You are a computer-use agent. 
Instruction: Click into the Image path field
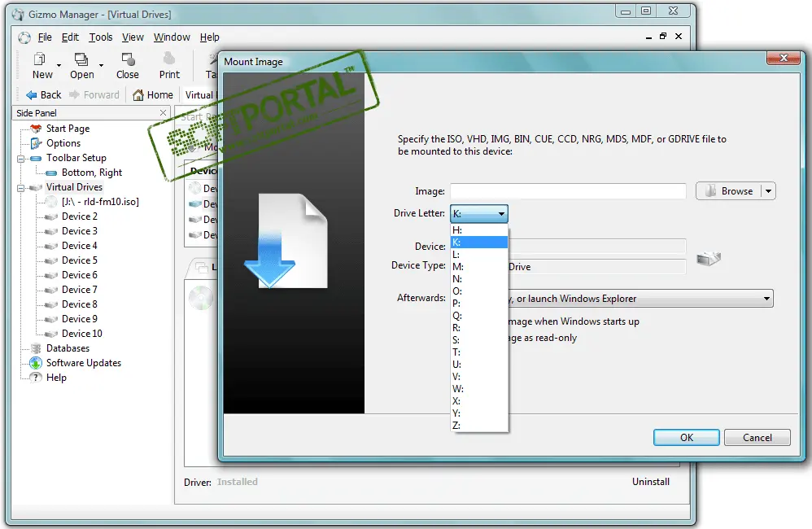[x=568, y=191]
